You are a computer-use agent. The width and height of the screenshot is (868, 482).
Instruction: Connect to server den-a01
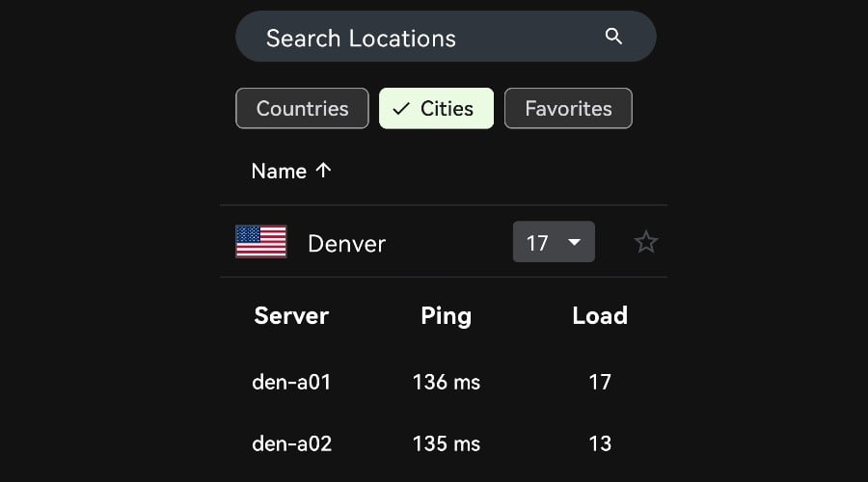291,382
